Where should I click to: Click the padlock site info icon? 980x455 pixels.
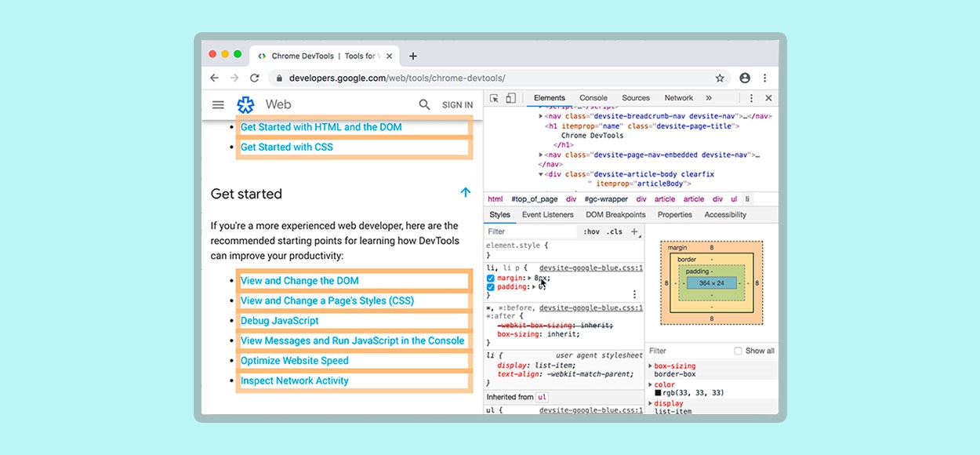(x=279, y=78)
